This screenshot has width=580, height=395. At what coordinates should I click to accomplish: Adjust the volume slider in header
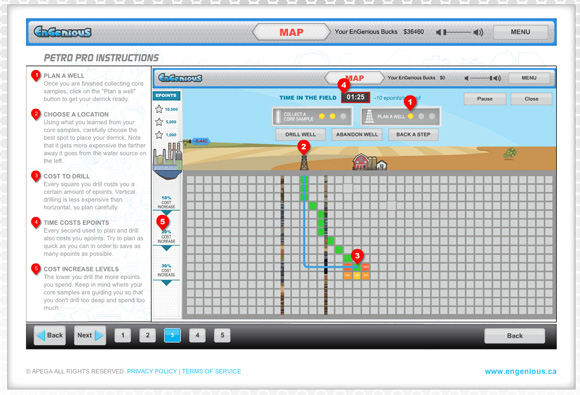tap(458, 32)
